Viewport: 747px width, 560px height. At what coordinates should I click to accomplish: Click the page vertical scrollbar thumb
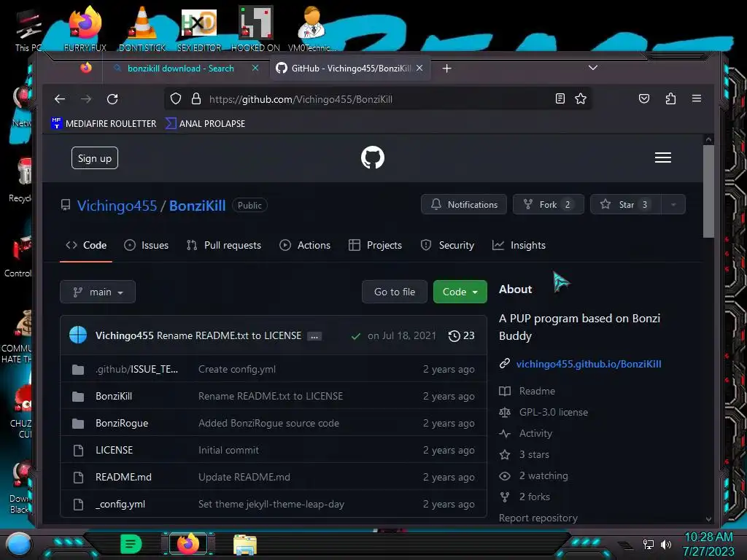click(x=708, y=191)
